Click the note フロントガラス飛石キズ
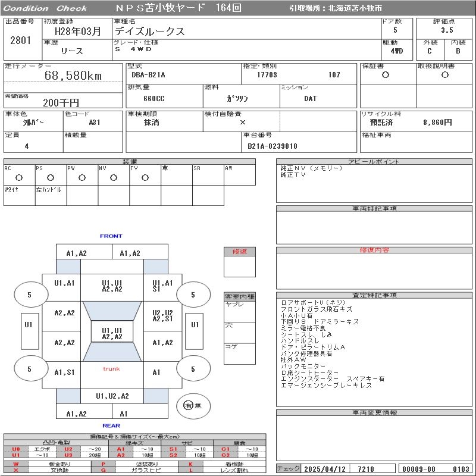Viewport: 476px width, 476px height. point(317,309)
